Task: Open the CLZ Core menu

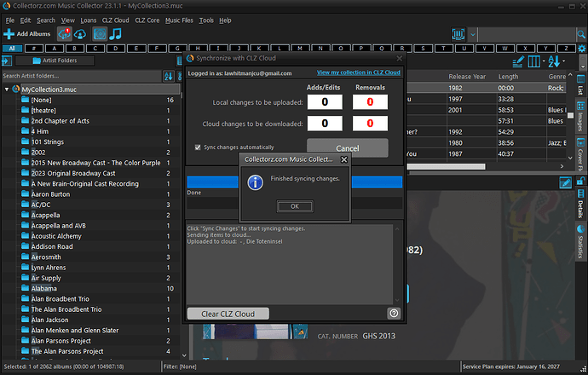Action: click(x=147, y=20)
